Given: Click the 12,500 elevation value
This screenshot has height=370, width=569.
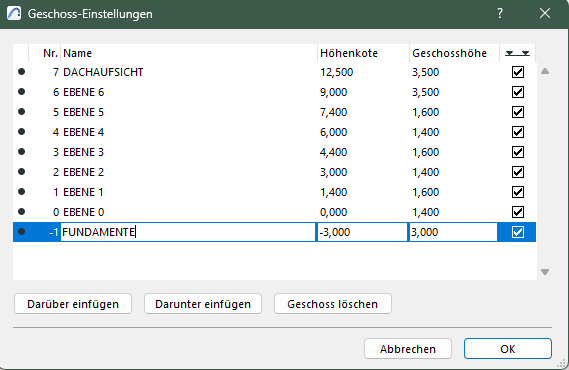Looking at the screenshot, I should pos(336,72).
